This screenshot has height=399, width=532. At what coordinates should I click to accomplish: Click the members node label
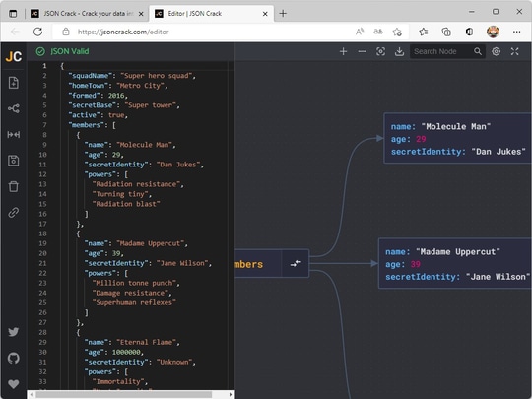click(249, 264)
